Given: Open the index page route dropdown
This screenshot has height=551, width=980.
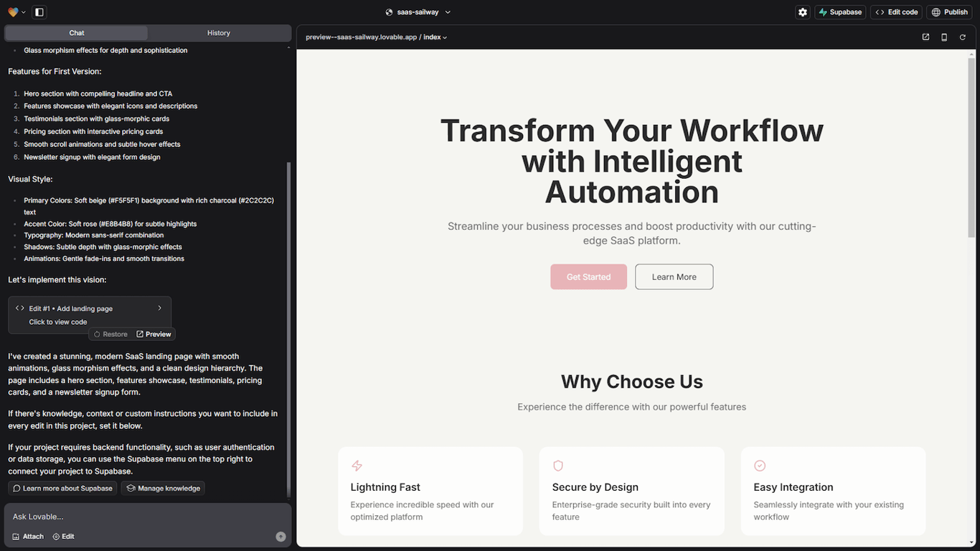Looking at the screenshot, I should (x=435, y=37).
